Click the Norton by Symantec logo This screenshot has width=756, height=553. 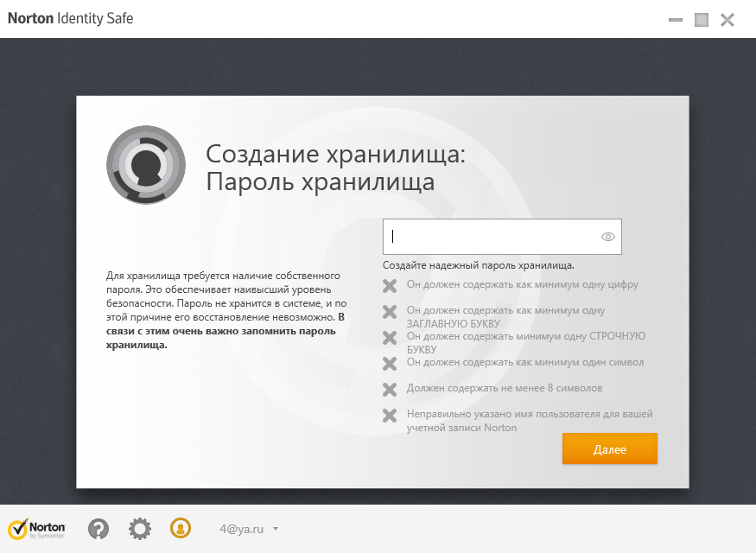[36, 529]
